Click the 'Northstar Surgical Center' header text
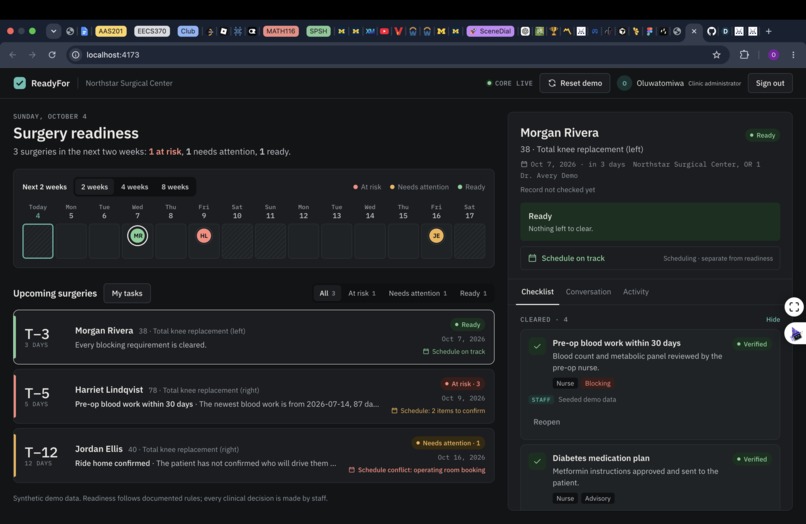This screenshot has height=524, width=806. pos(129,83)
